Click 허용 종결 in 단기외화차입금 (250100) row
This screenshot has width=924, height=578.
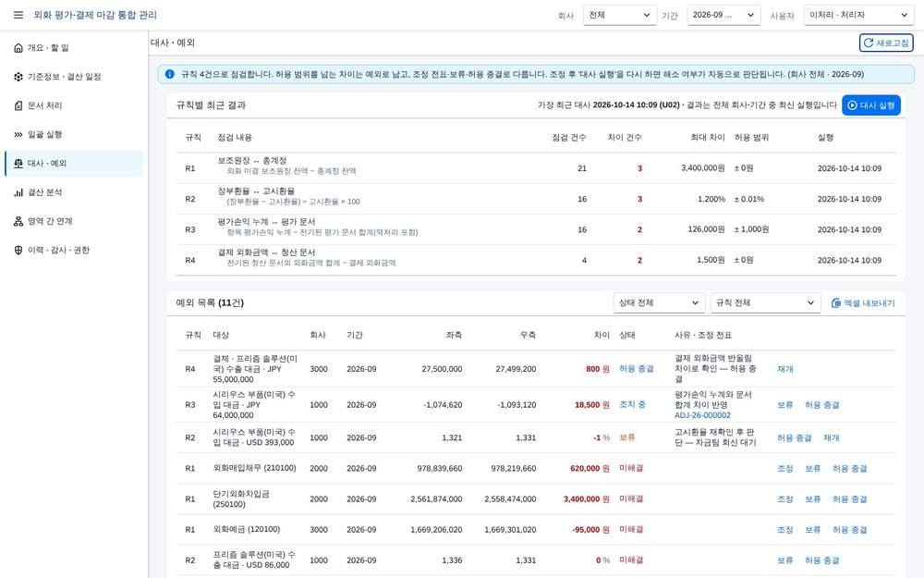click(x=849, y=499)
